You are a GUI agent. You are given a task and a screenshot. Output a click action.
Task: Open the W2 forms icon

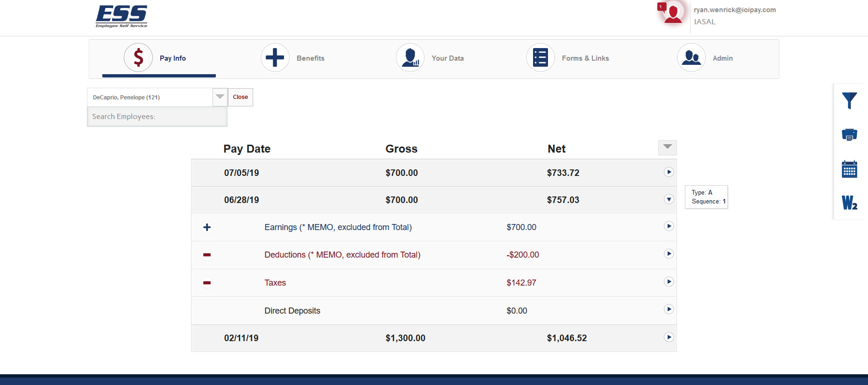click(x=849, y=203)
